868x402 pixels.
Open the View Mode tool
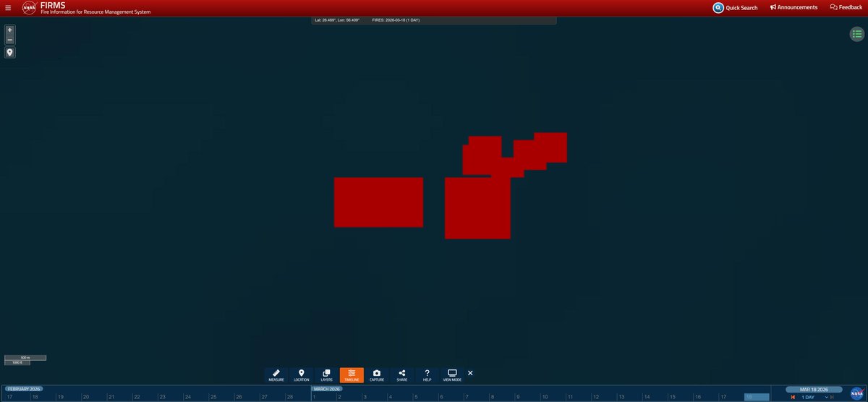(x=452, y=375)
